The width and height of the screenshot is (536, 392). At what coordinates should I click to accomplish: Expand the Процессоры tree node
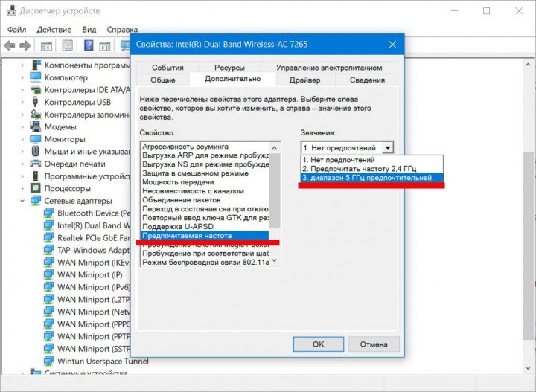(x=22, y=188)
